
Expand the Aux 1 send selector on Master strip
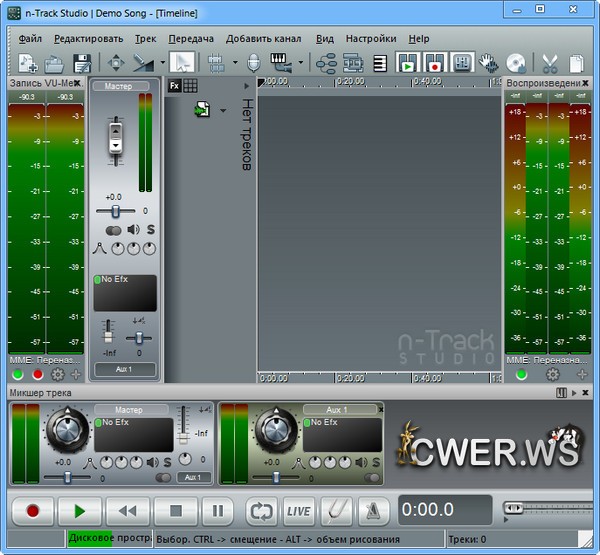coord(125,369)
